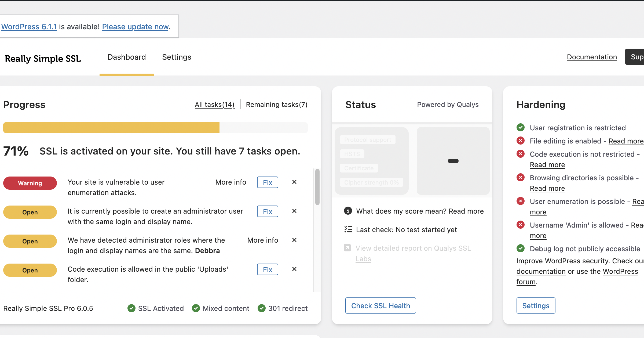Click red cross for Browsing directories possible
The height and width of the screenshot is (338, 644).
(x=521, y=177)
